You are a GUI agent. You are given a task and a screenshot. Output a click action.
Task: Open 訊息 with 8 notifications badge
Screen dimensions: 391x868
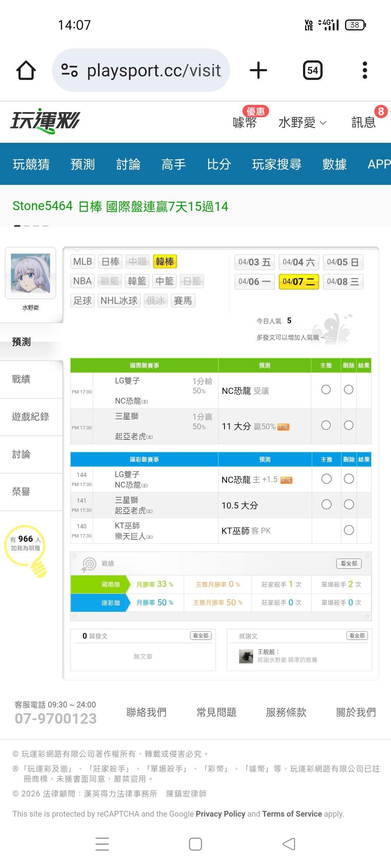point(364,122)
